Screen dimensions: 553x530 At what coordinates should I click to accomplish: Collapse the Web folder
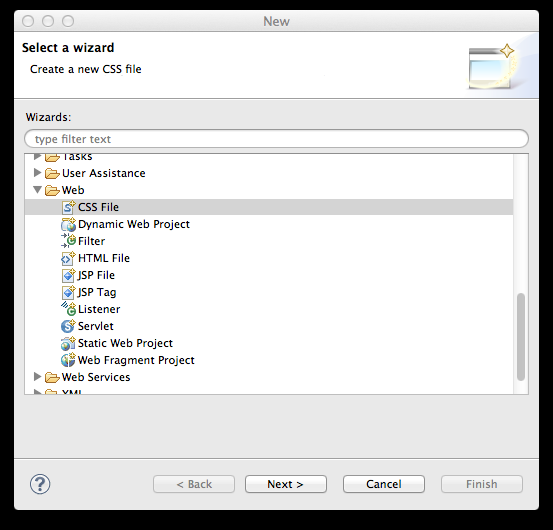38,190
